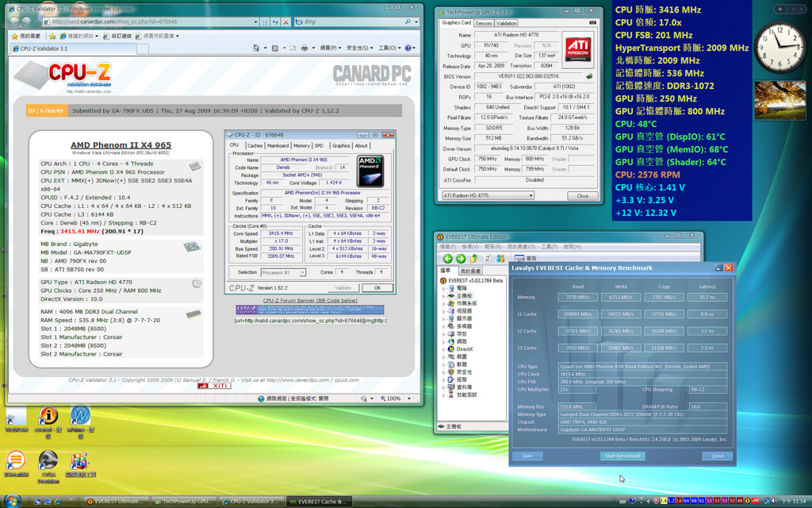
Task: Open the RSS feeds icon in IE
Action: pyautogui.click(x=274, y=48)
